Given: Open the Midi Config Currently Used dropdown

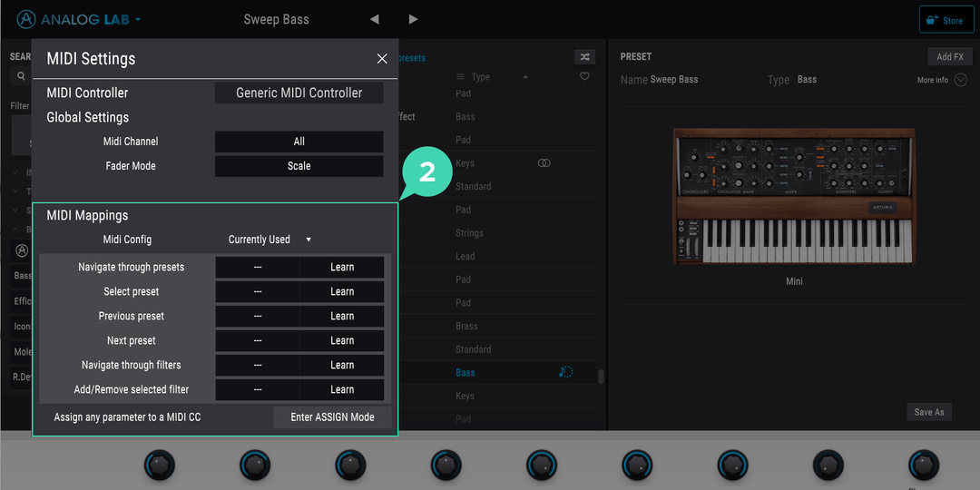Looking at the screenshot, I should coord(269,240).
